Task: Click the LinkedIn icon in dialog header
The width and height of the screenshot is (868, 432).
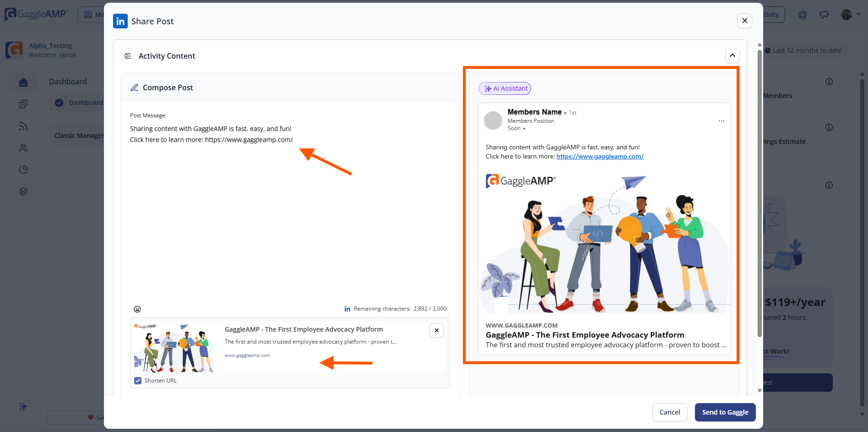Action: pyautogui.click(x=120, y=21)
